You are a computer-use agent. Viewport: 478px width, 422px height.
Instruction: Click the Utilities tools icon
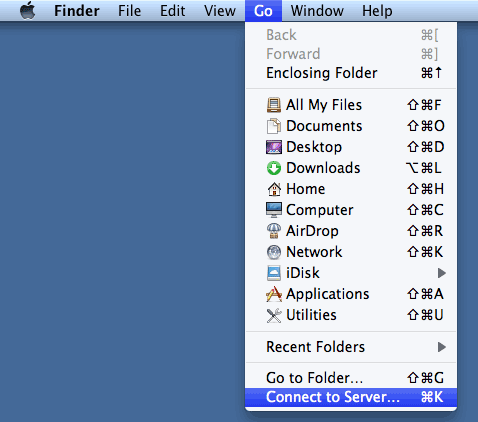[x=274, y=315]
